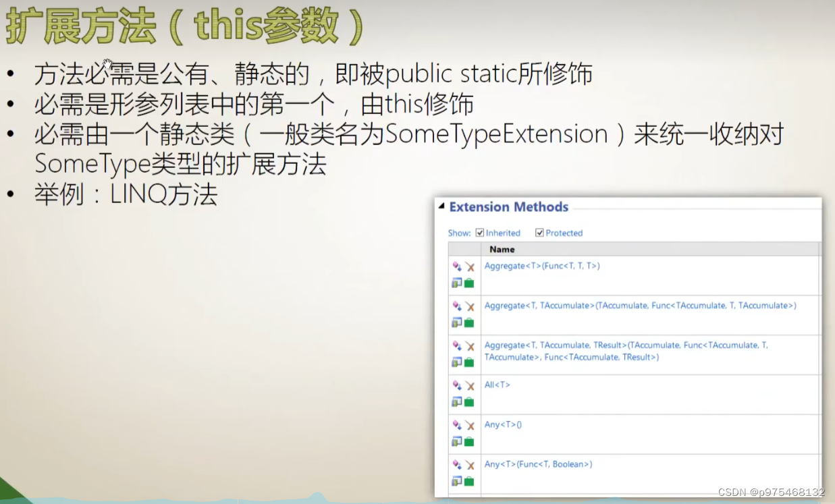Click green store bag icon in Aggregate TResult row

coord(469,362)
